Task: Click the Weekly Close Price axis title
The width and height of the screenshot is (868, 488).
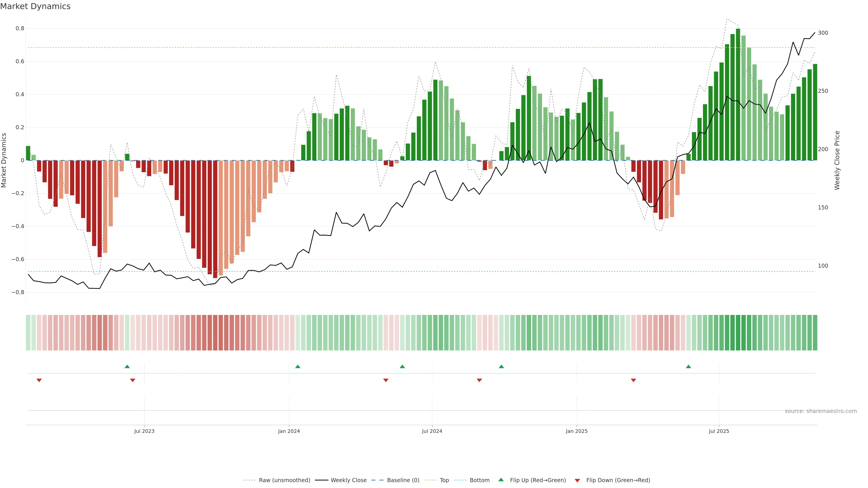Action: [x=837, y=160]
